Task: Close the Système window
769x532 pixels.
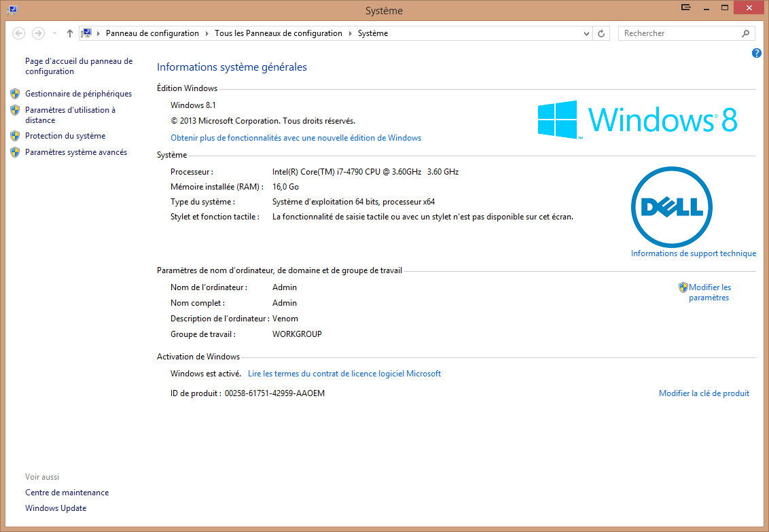Action: 749,8
